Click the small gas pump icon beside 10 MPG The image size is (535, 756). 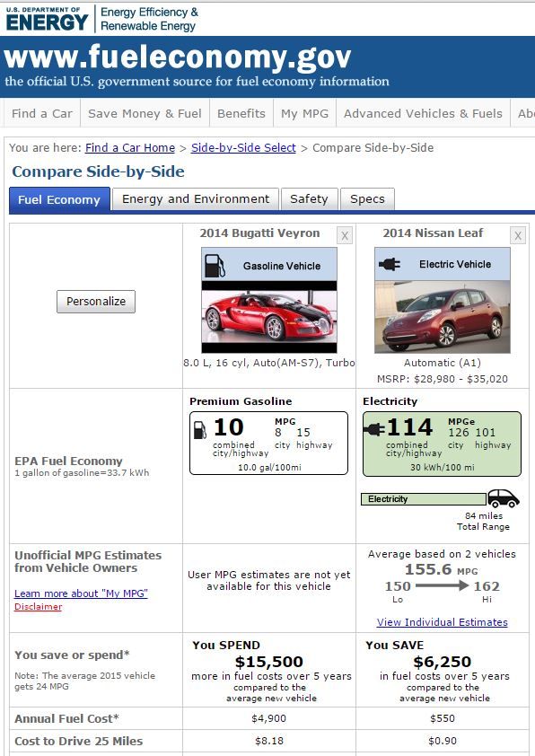pyautogui.click(x=199, y=429)
